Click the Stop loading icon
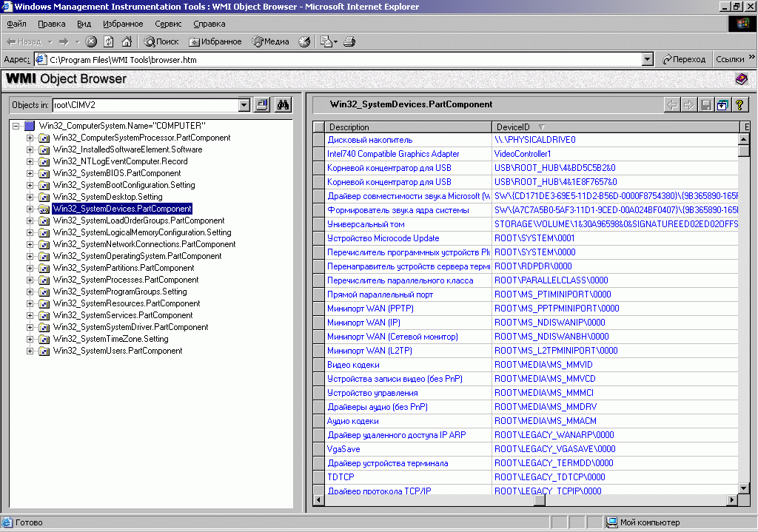 point(91,42)
